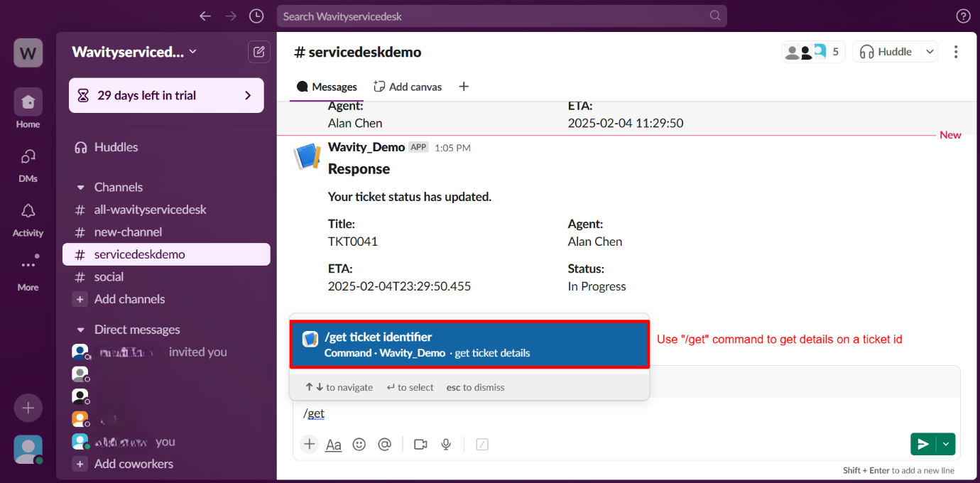980x483 pixels.
Task: Open the Huddle options dropdown arrow
Action: tap(930, 52)
